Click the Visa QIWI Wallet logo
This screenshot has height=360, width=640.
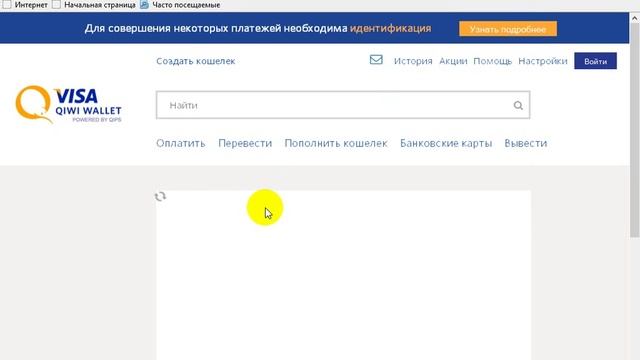(x=69, y=104)
